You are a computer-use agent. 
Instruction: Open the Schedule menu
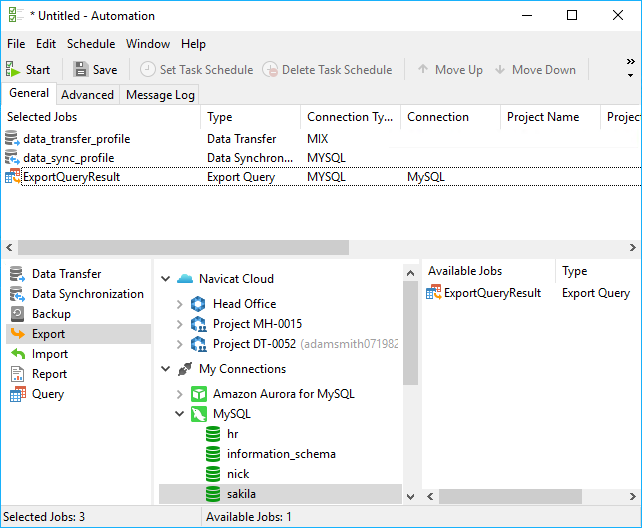coord(91,44)
